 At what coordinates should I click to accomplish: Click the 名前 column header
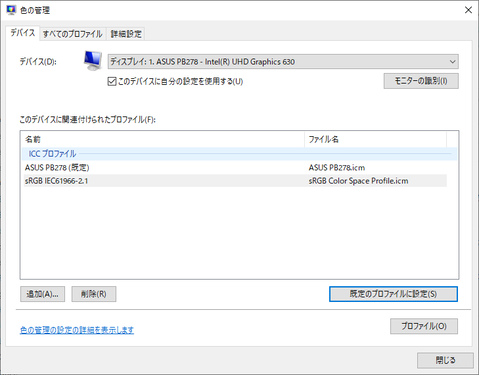pos(163,139)
